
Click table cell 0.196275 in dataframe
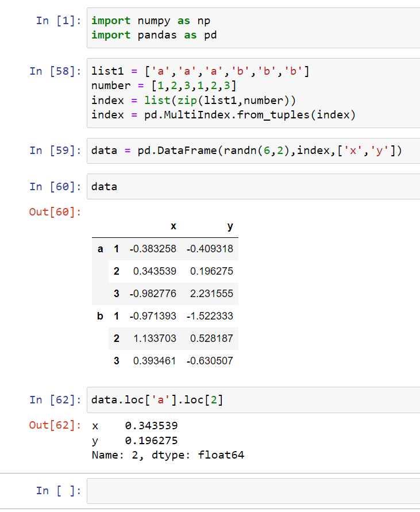point(211,271)
